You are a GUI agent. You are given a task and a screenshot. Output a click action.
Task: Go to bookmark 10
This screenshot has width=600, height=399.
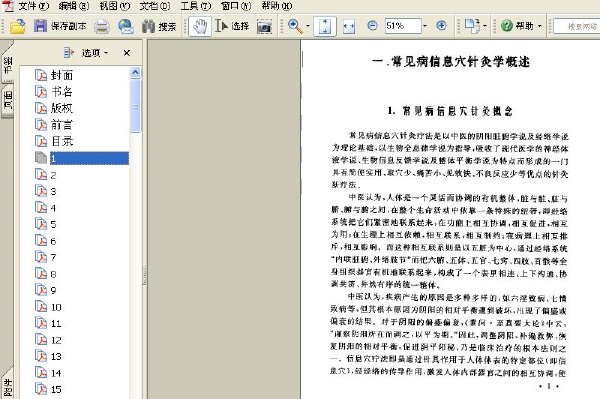(56, 307)
